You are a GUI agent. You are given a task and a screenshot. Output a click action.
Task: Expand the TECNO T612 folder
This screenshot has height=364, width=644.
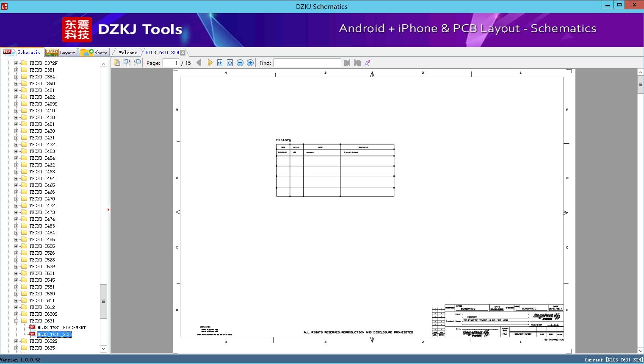click(16, 307)
